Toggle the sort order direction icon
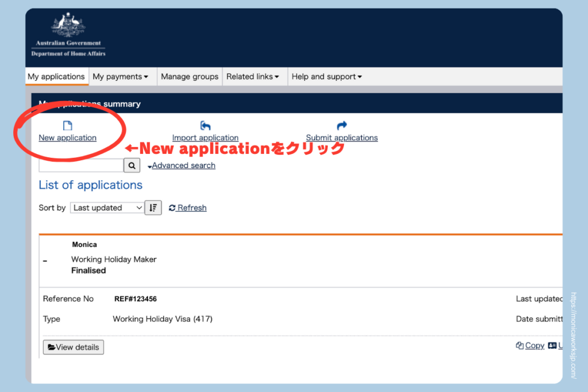 (x=153, y=208)
